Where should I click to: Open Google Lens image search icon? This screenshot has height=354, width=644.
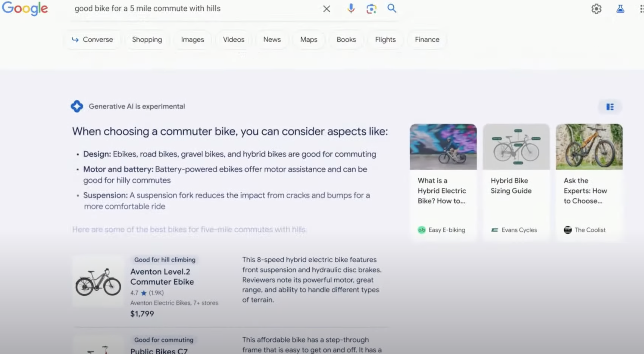click(371, 9)
